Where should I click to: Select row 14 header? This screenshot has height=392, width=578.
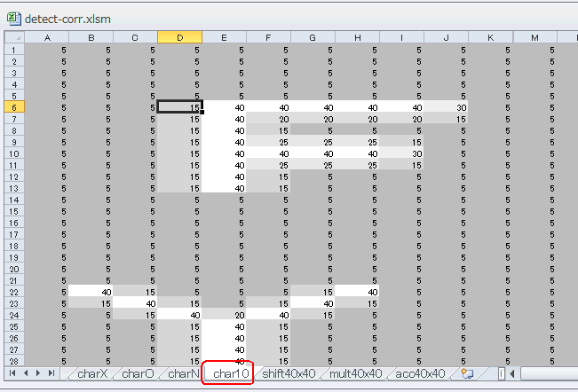pos(14,200)
